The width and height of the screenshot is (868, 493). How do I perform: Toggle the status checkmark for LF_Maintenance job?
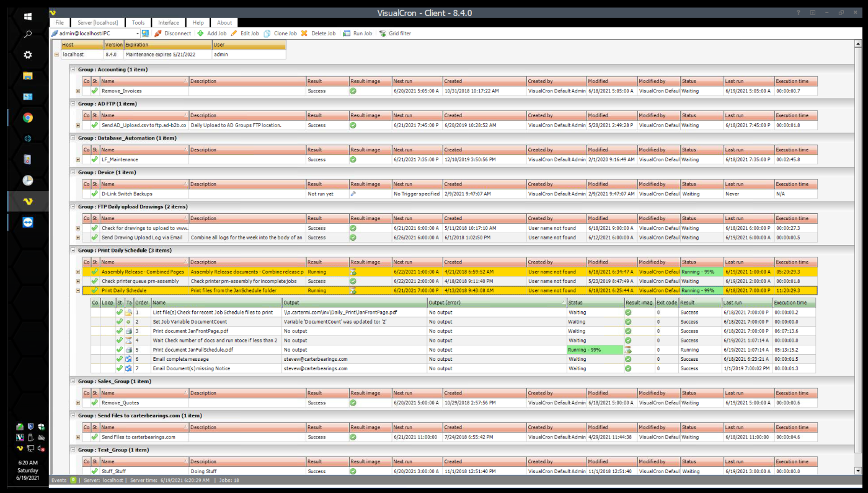click(x=95, y=159)
